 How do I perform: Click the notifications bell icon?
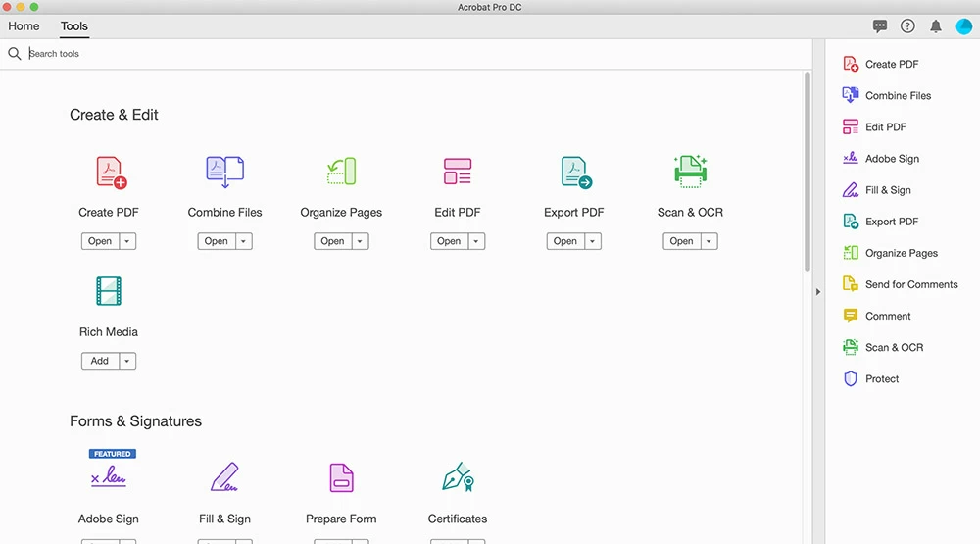(x=936, y=26)
